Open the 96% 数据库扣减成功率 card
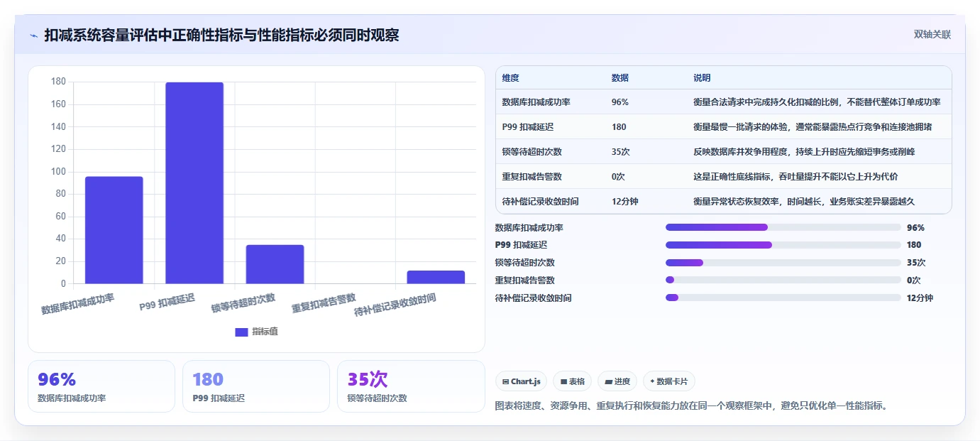The height and width of the screenshot is (441, 980). tap(101, 386)
